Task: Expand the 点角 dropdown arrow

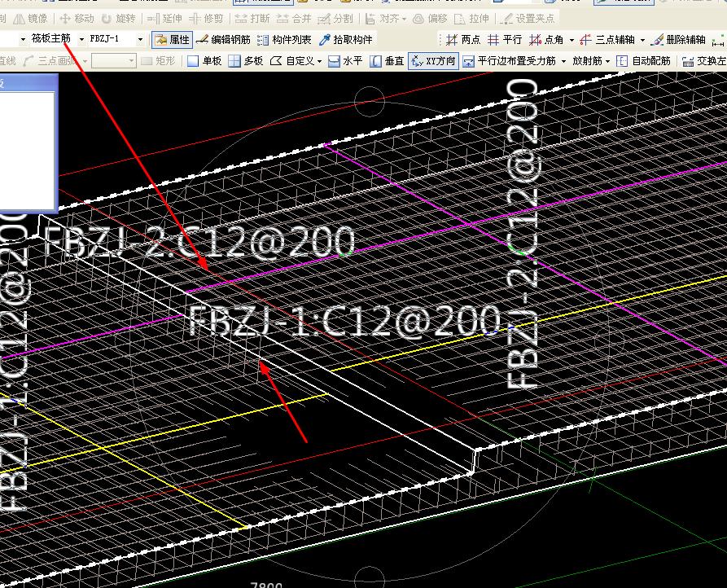Action: coord(572,41)
